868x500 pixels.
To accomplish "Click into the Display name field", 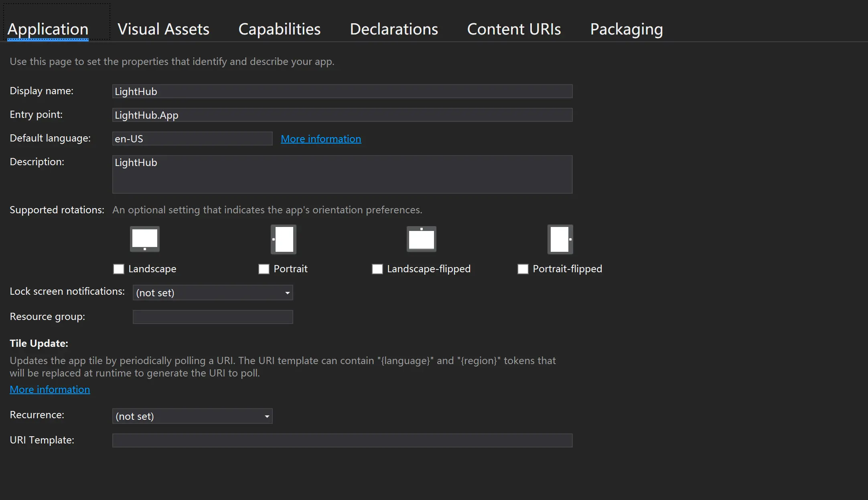I will 342,91.
